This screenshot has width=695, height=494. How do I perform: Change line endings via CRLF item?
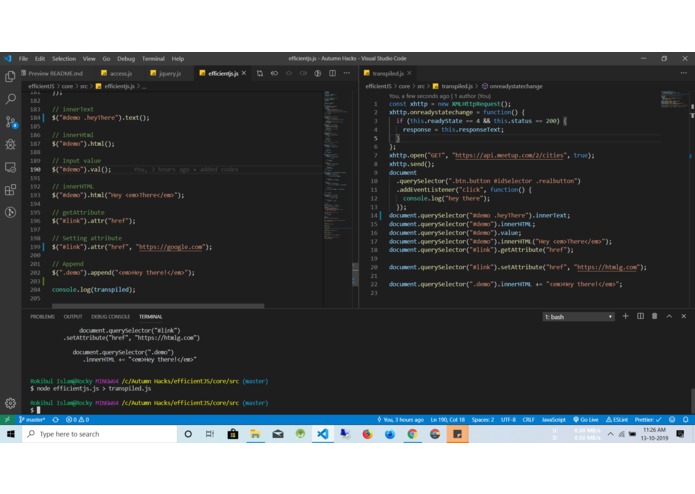point(528,420)
